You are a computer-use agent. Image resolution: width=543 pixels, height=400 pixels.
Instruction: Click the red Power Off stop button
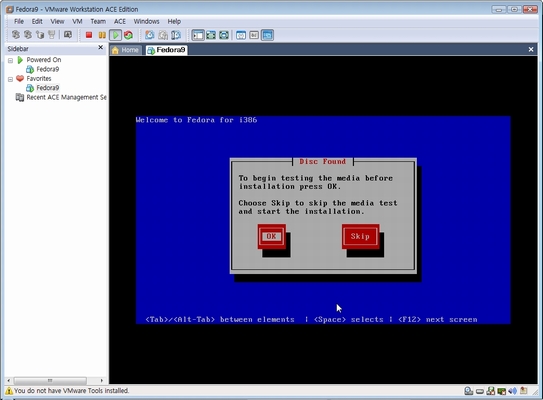pos(89,35)
